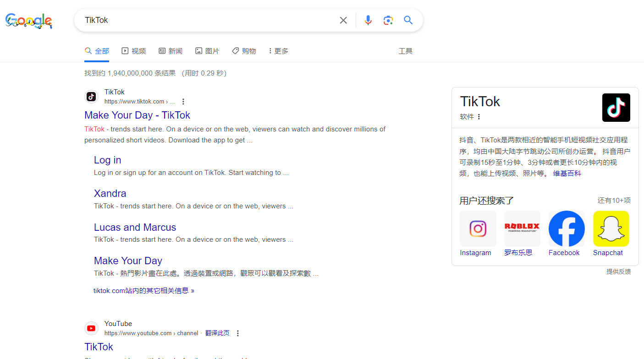Click the Facebook text label

(x=564, y=253)
